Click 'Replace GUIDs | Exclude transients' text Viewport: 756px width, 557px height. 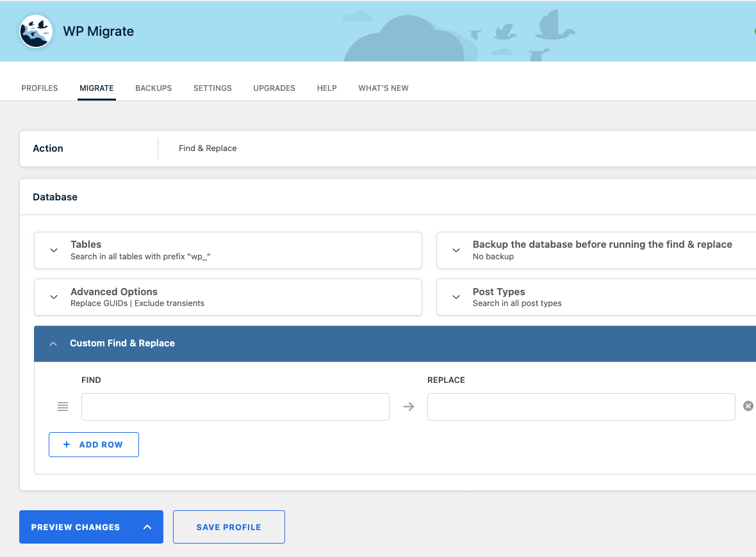137,303
